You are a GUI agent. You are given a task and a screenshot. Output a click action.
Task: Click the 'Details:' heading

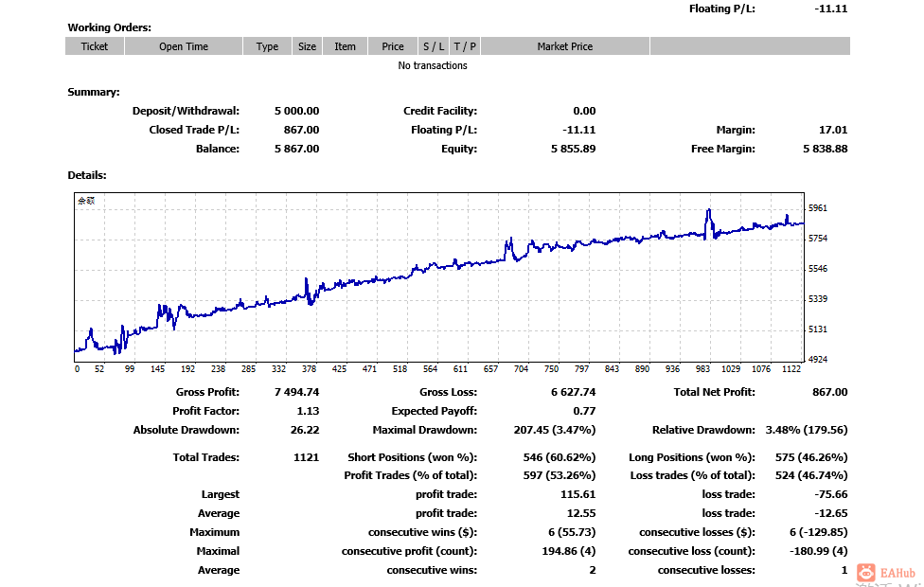pos(87,175)
